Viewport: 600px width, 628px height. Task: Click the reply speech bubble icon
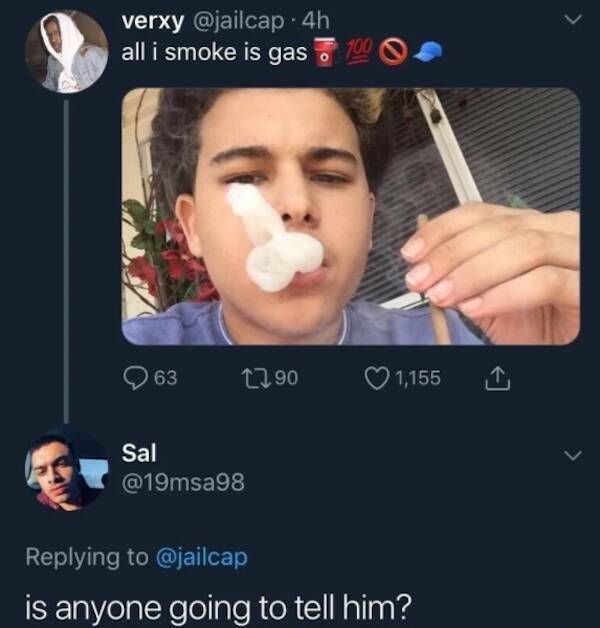[x=134, y=377]
